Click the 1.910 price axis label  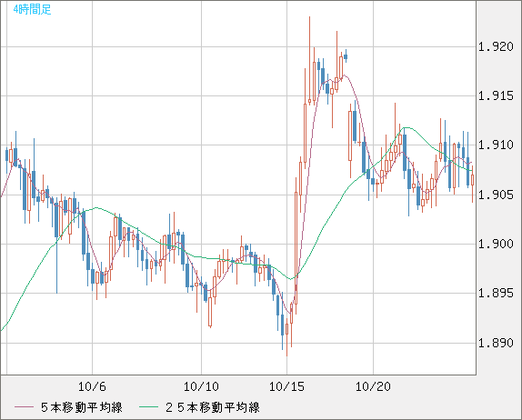click(496, 145)
